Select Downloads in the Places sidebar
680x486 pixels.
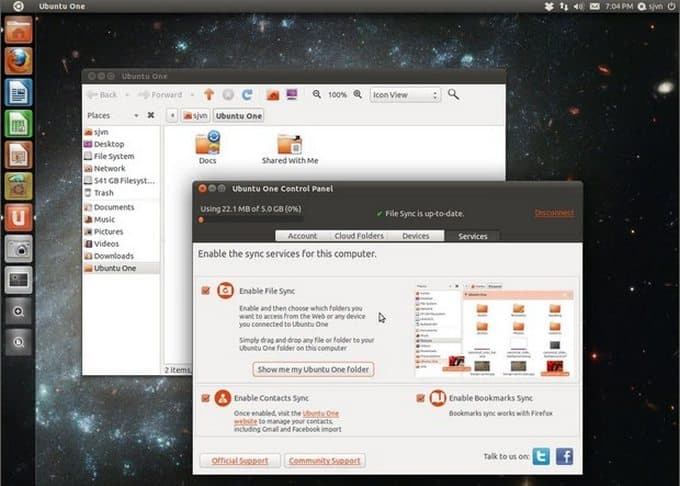[114, 256]
